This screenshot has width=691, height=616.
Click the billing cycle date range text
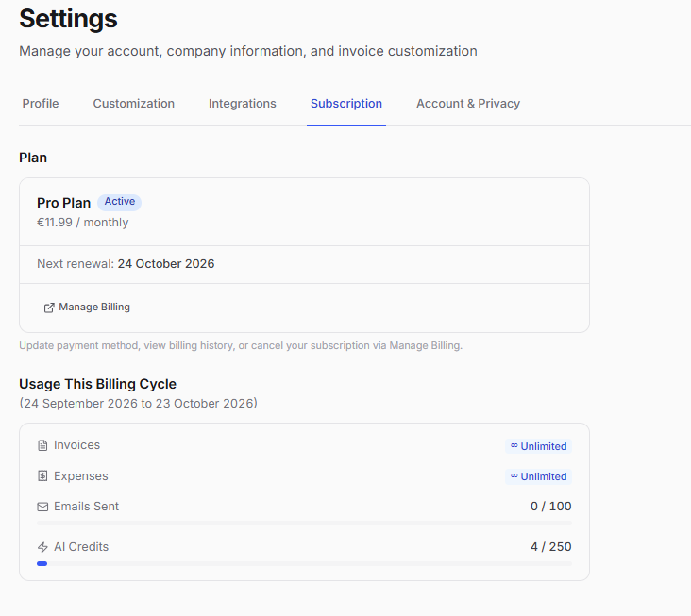[x=138, y=404]
